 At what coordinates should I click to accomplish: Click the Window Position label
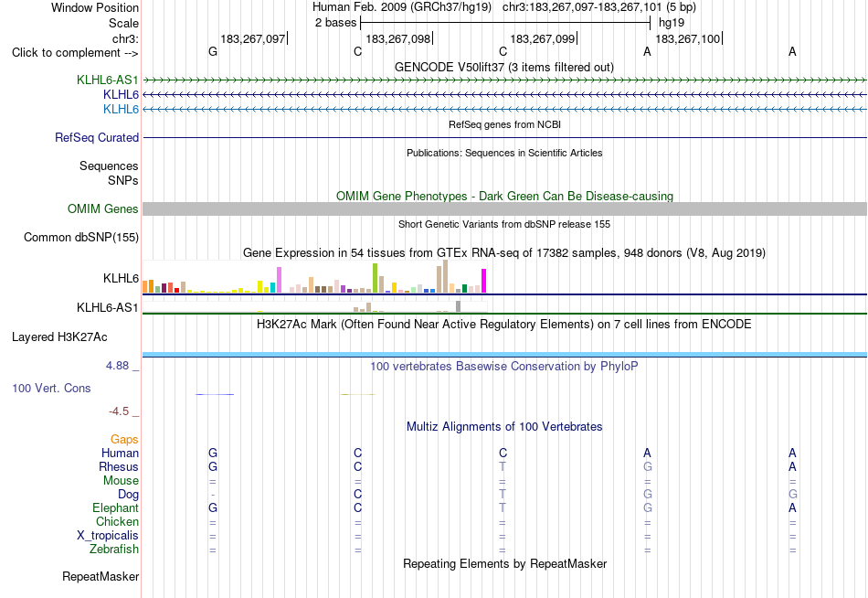coord(95,7)
